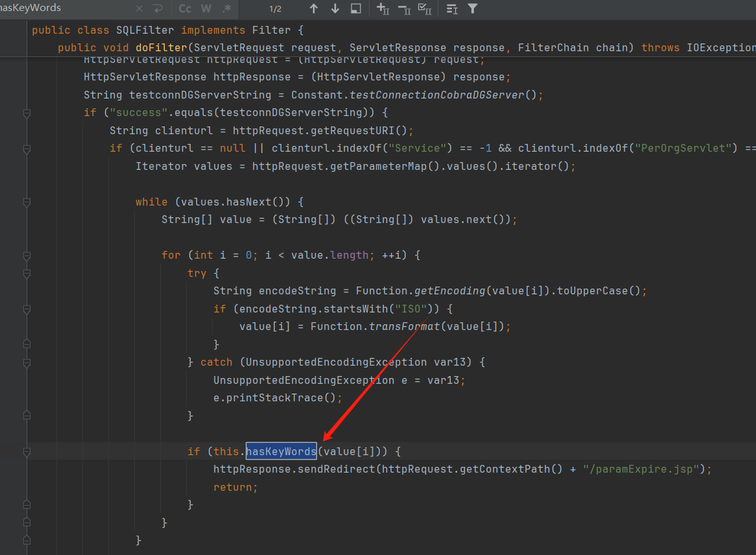Screen dimensions: 756x555
Task: Open results in Find window icon
Action: pyautogui.click(x=356, y=8)
